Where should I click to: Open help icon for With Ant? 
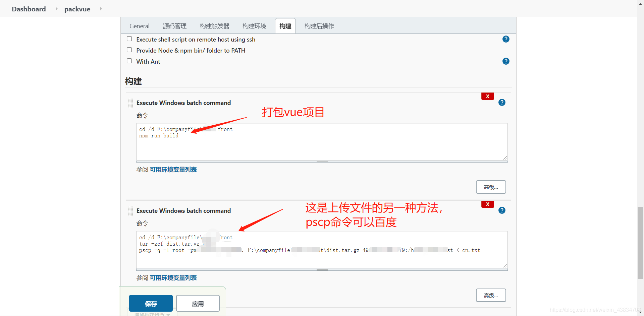(506, 61)
